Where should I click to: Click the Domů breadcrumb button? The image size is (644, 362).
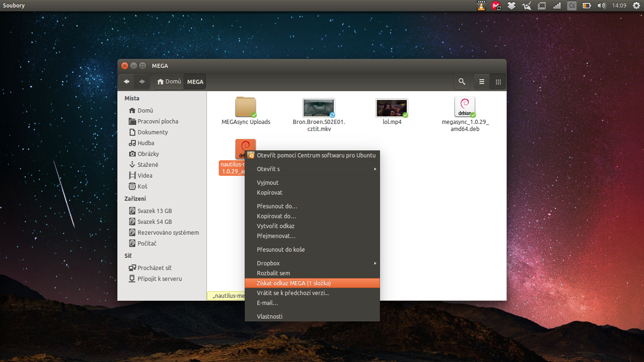click(x=169, y=81)
